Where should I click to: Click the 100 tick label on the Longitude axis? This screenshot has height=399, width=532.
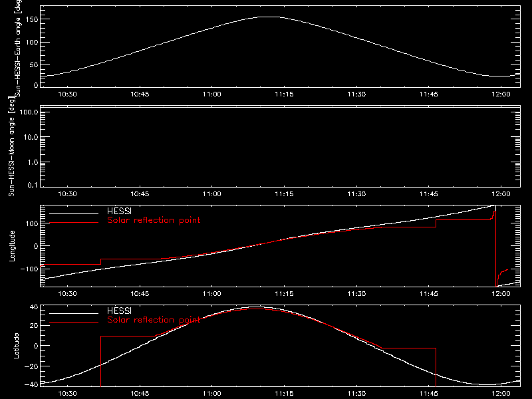pos(31,223)
